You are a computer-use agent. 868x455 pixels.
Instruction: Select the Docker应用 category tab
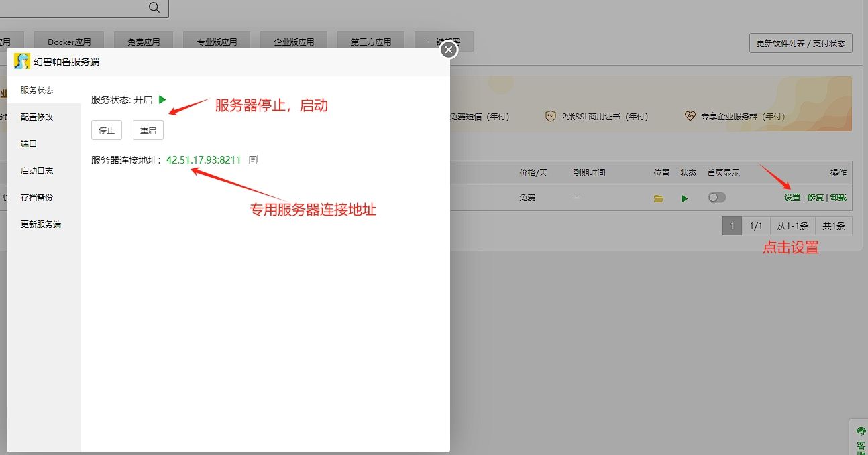pyautogui.click(x=69, y=42)
